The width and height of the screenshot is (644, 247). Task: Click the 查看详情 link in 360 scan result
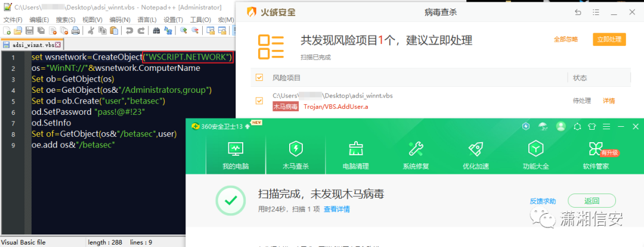(x=337, y=209)
